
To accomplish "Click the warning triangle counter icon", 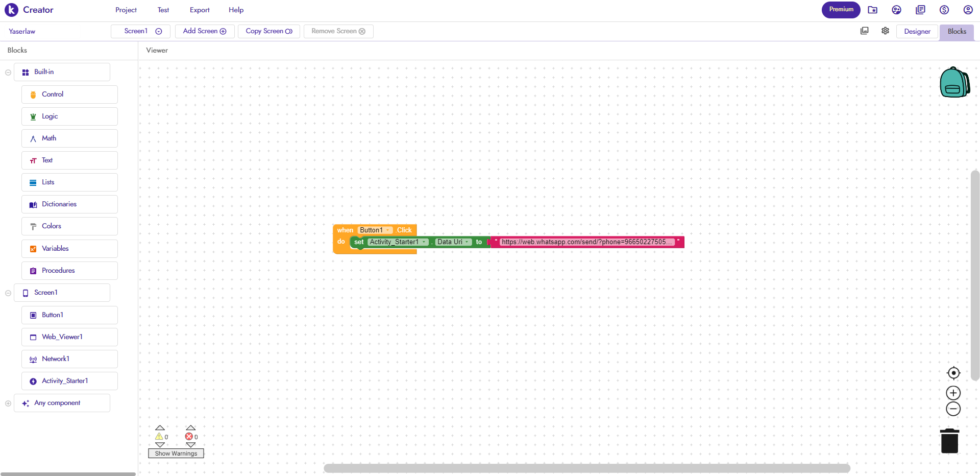I will click(x=159, y=436).
